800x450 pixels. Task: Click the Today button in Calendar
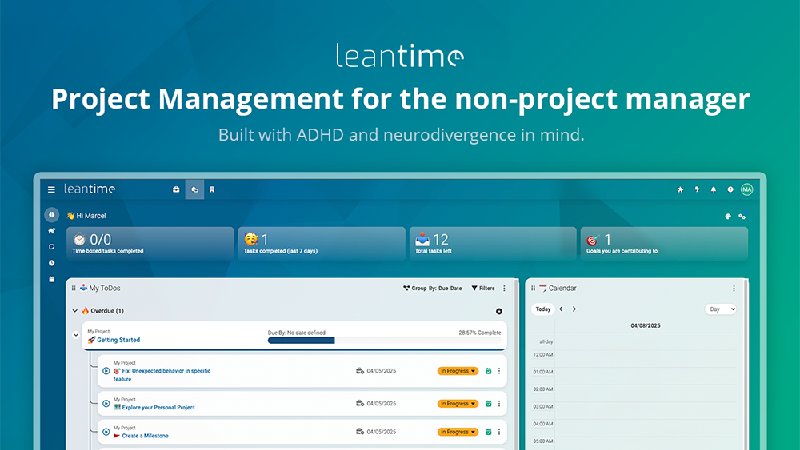click(x=543, y=309)
